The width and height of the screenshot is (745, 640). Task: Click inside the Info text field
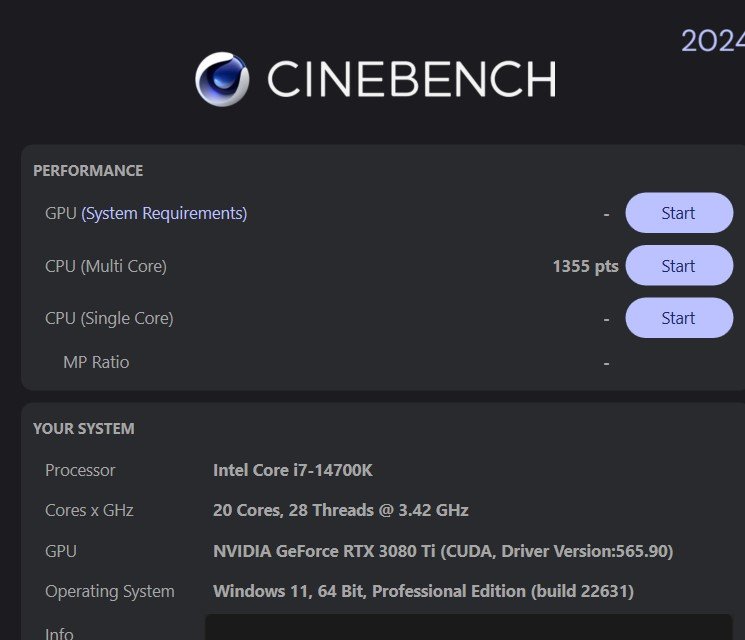coord(468,627)
